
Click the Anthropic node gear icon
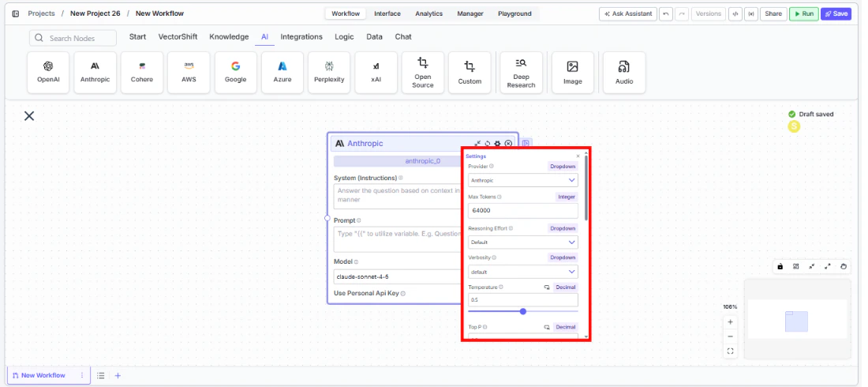498,144
